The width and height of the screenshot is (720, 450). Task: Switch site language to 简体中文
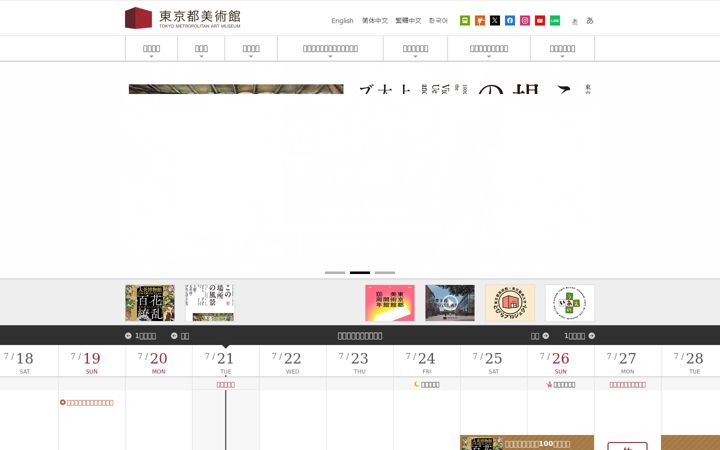(375, 21)
